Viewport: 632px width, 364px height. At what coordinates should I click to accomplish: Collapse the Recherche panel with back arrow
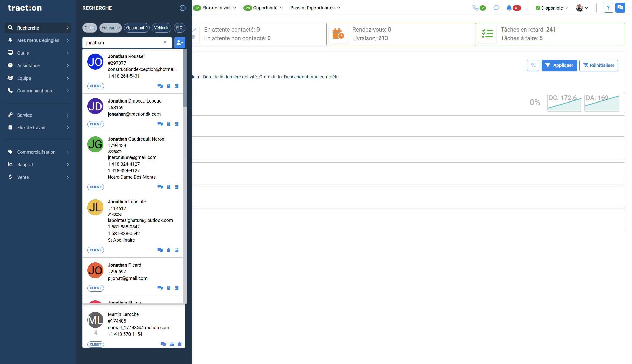182,8
